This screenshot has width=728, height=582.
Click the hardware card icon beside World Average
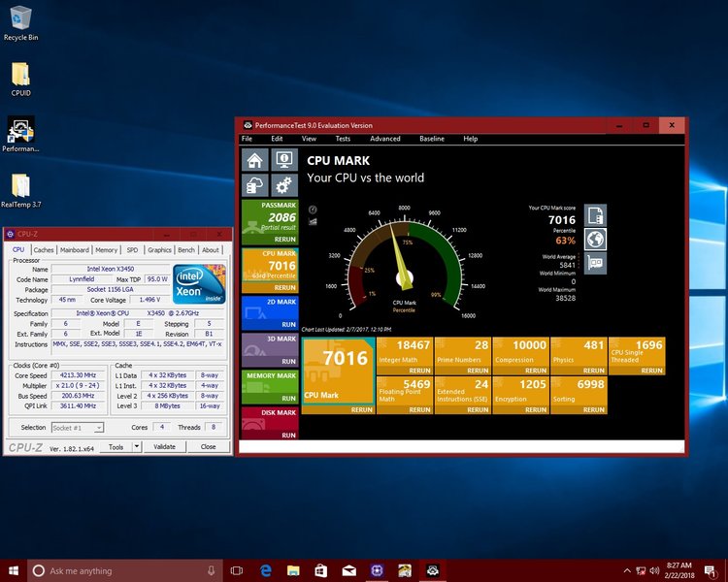[x=595, y=263]
